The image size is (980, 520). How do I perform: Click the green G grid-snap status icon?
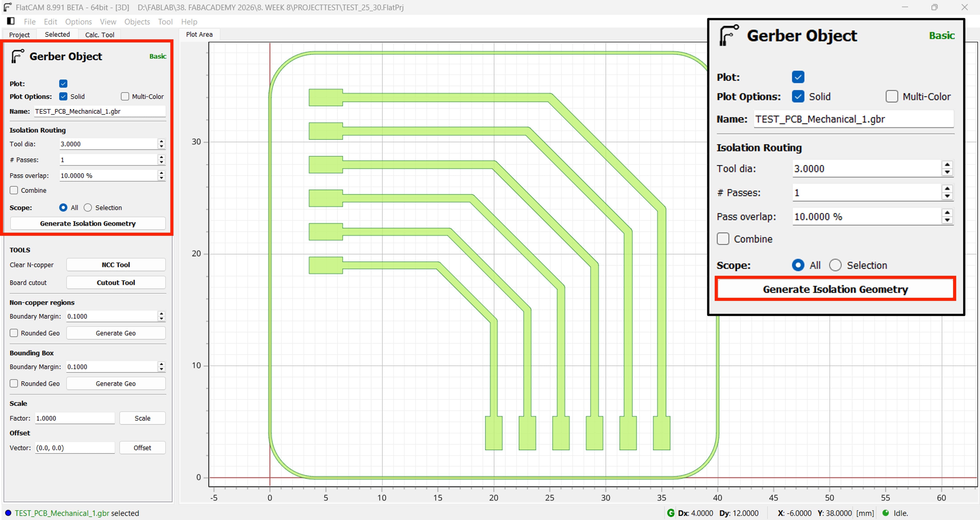pyautogui.click(x=670, y=513)
